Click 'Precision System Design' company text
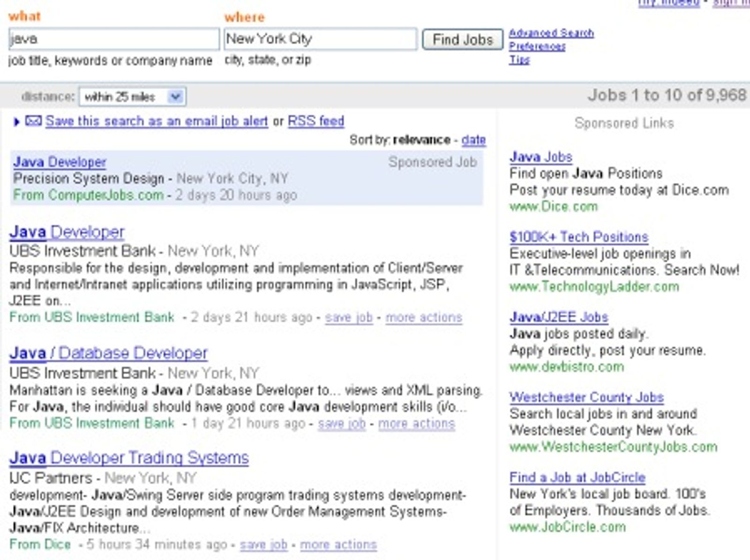 [x=89, y=179]
